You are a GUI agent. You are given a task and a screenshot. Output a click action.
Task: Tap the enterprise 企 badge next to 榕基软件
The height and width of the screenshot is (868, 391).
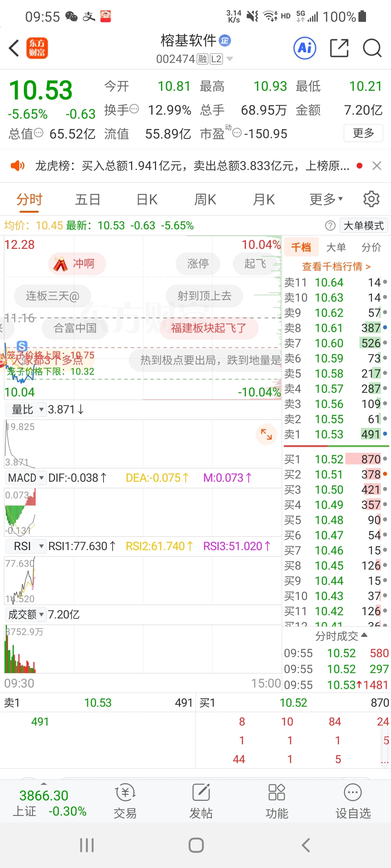(x=225, y=41)
